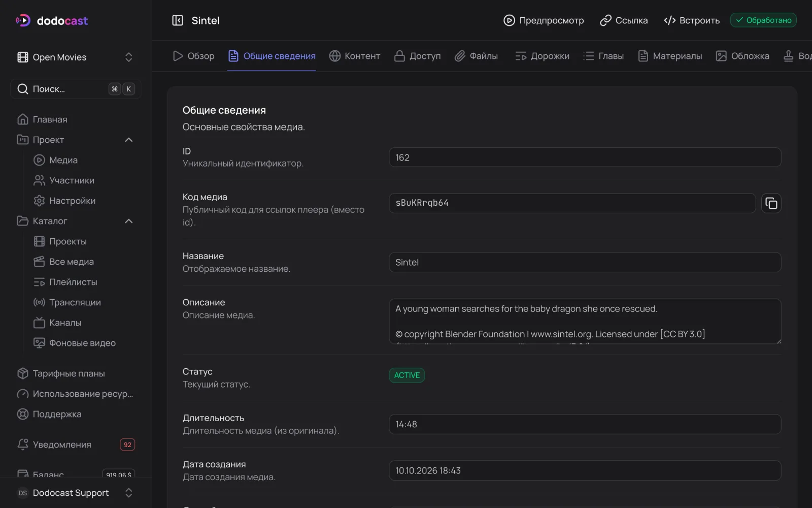
Task: Open Уведомления notifications
Action: click(x=76, y=444)
